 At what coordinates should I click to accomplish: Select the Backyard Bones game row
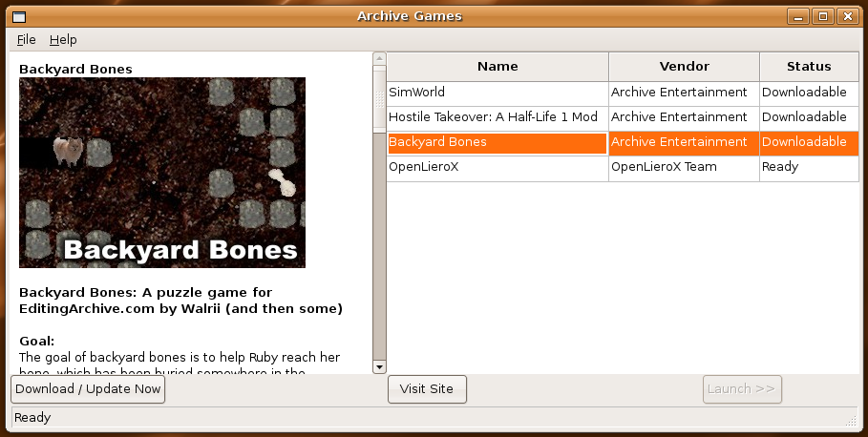[623, 143]
